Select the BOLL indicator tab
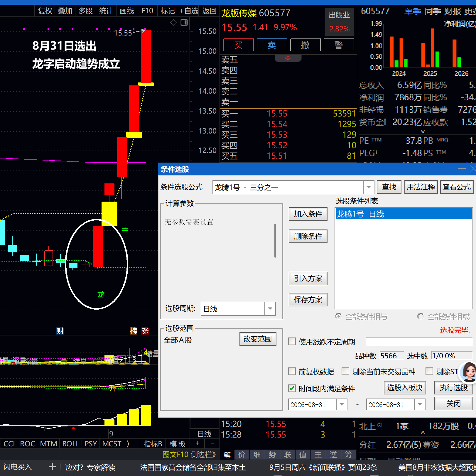This screenshot has width=476, height=476. [x=71, y=443]
